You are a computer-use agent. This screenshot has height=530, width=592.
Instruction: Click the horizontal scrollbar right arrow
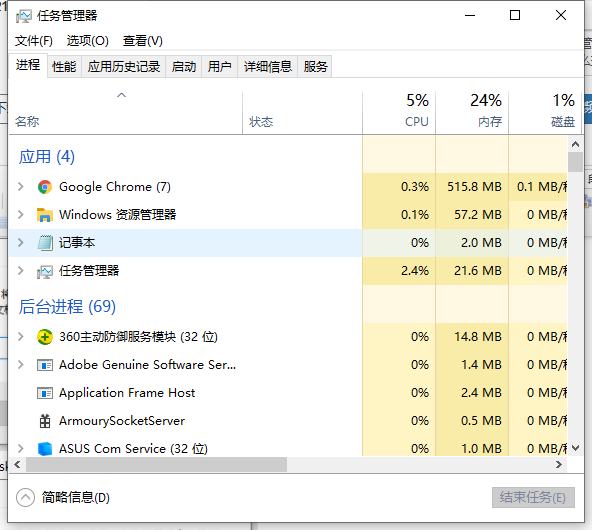[x=559, y=464]
